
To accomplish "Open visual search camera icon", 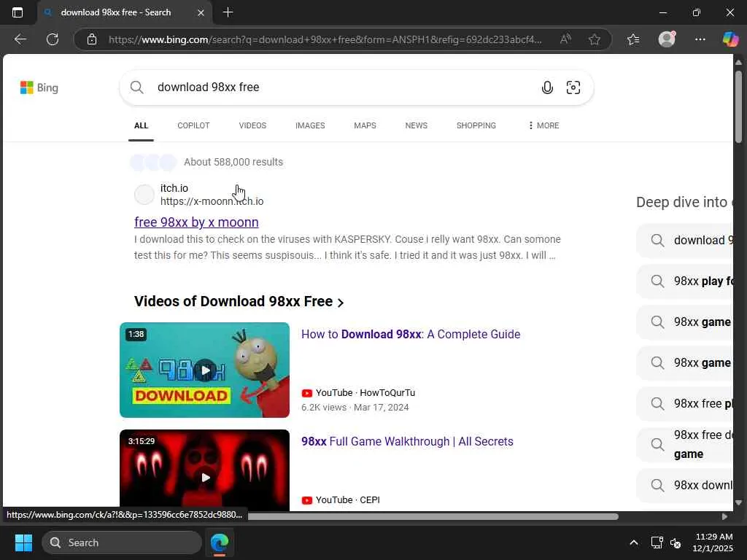I will 573,87.
